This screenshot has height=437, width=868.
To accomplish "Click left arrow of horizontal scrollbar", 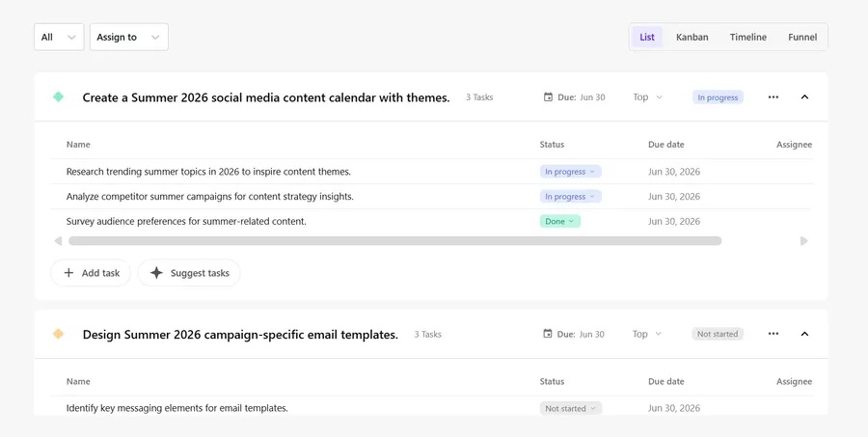I will (x=58, y=241).
